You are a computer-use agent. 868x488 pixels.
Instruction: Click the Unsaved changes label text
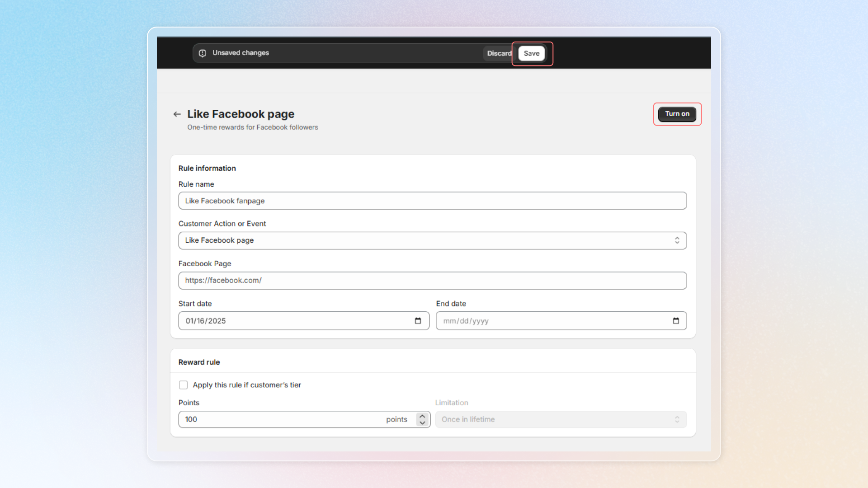coord(241,53)
